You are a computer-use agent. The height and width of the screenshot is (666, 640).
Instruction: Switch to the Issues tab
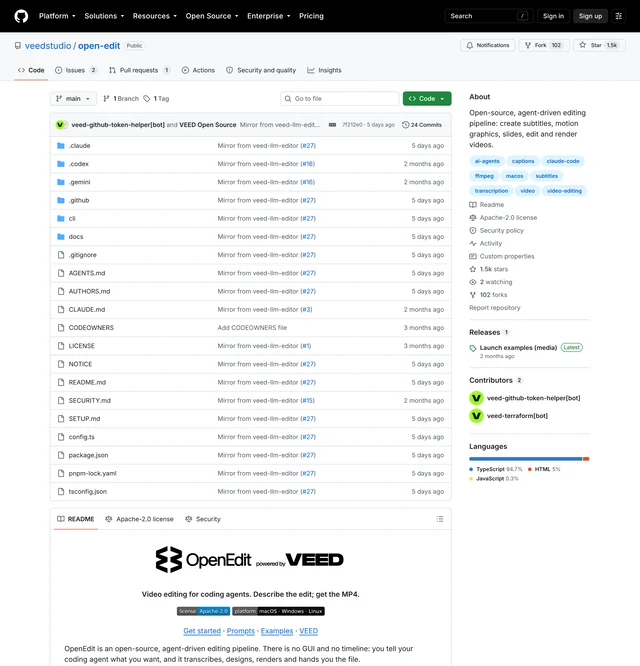coord(76,71)
